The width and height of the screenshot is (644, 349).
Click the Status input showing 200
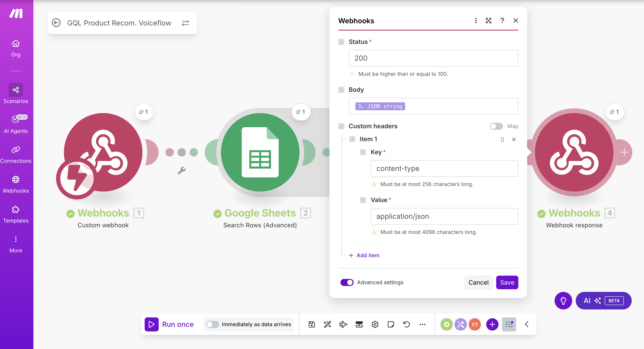click(x=433, y=58)
